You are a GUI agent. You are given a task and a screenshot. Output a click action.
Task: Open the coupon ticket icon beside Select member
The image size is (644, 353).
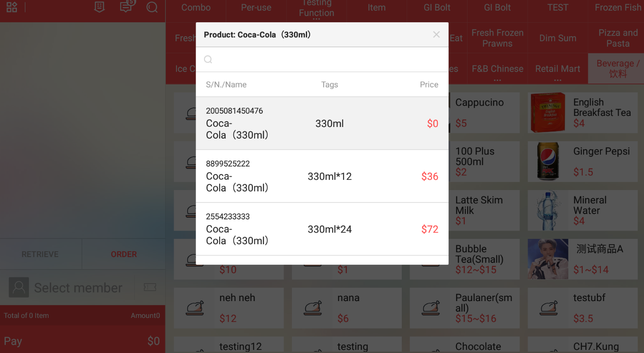[x=150, y=288]
